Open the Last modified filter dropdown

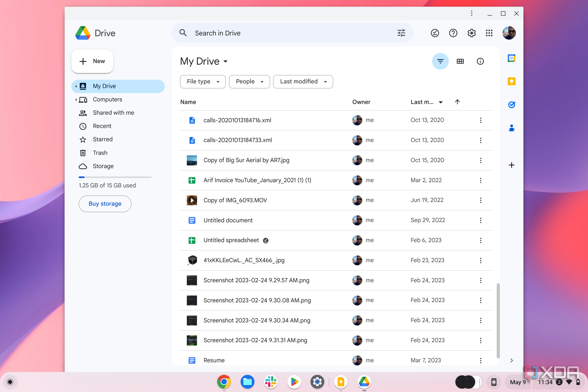click(303, 82)
